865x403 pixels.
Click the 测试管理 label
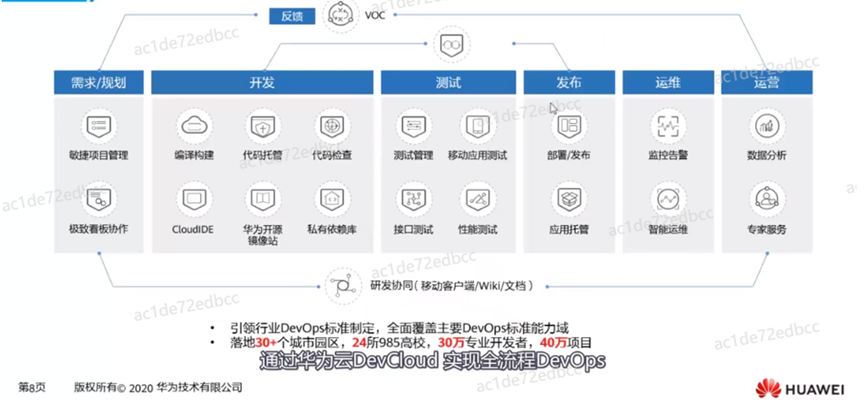coord(414,155)
